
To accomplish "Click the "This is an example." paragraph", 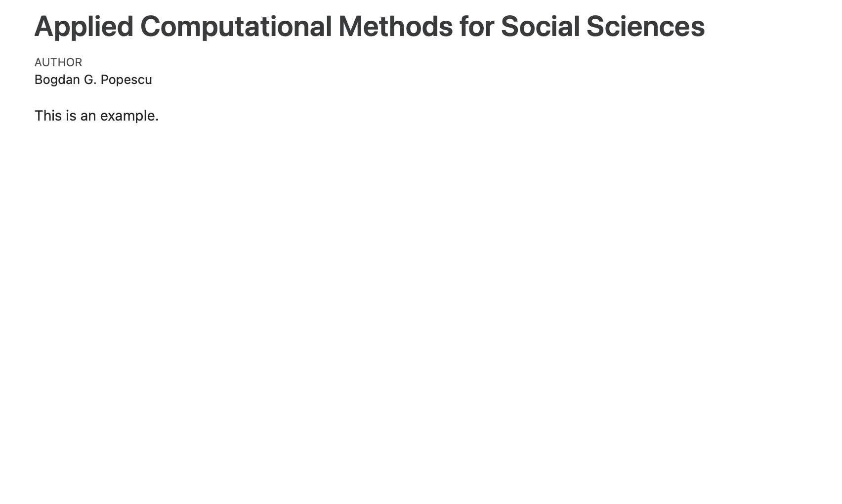I will pos(96,116).
